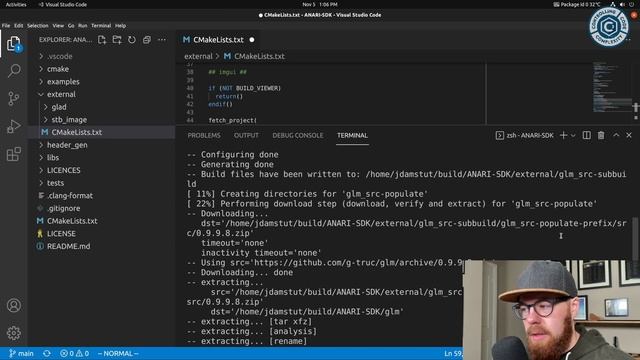Open the README.md file
Image resolution: width=640 pixels, height=360 pixels.
[x=101, y=246]
